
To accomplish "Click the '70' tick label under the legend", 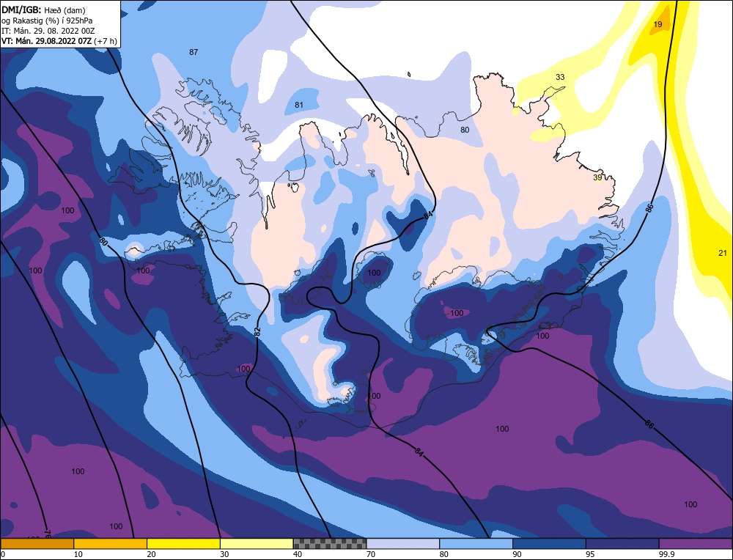I will (371, 554).
